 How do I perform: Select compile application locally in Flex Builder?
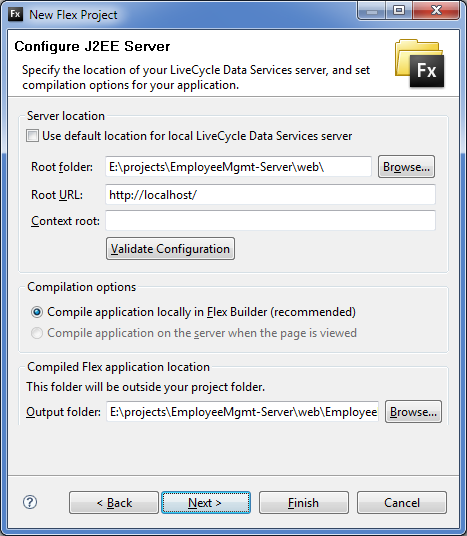(37, 312)
